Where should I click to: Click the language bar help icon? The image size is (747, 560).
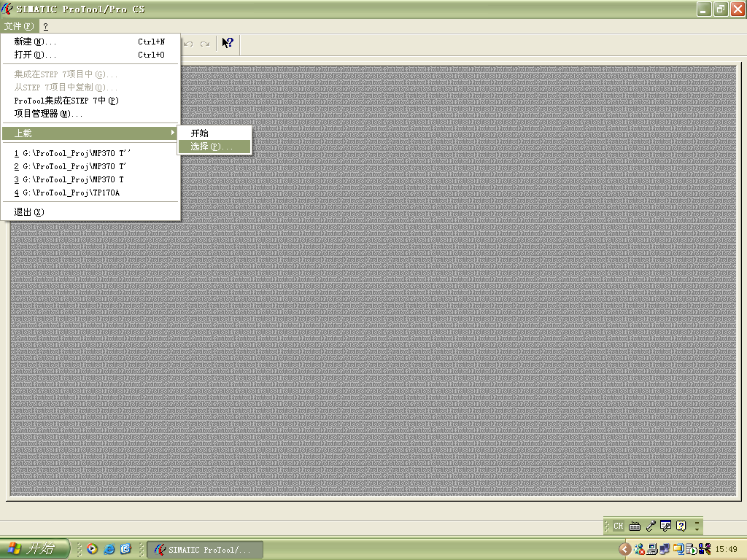(x=681, y=526)
